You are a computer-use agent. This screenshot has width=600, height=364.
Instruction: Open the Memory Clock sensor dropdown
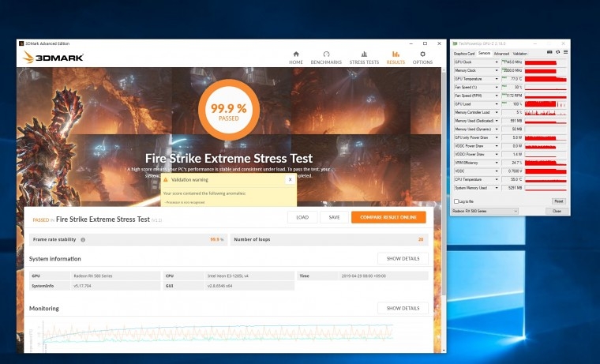pos(497,70)
